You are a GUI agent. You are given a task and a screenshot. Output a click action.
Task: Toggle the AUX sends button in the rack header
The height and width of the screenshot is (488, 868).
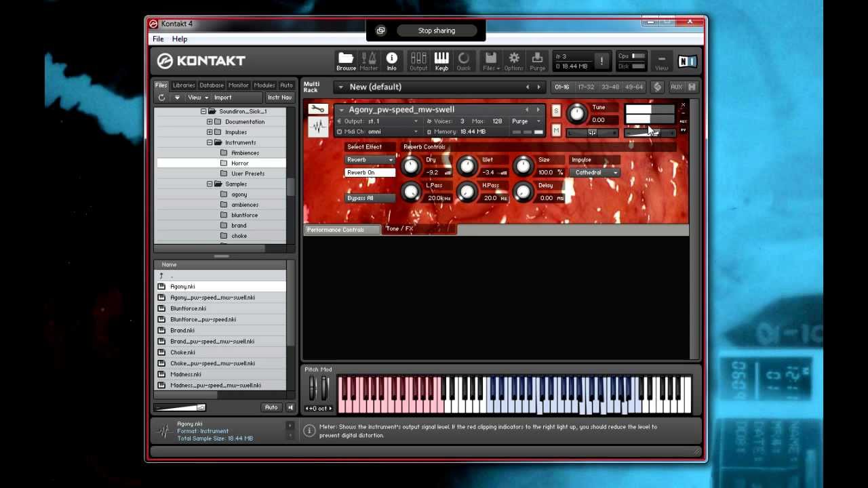click(x=676, y=87)
